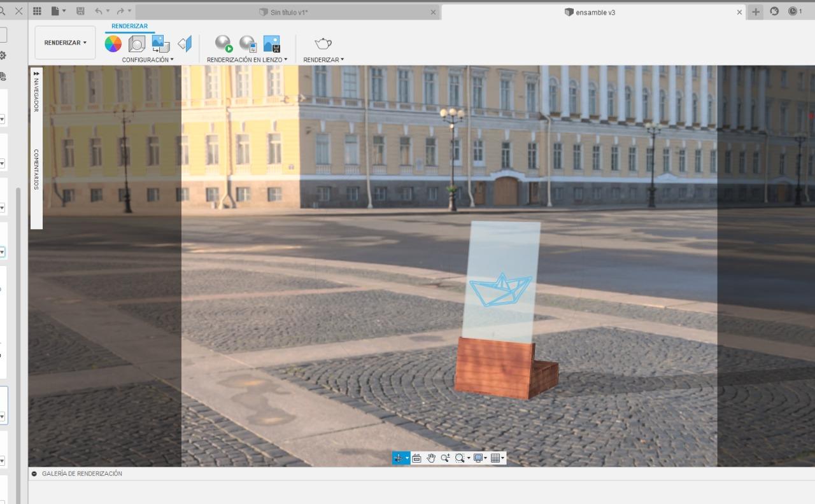Click the Zoom Window fit icon
Viewport: 815px width, 504px height.
tap(460, 458)
